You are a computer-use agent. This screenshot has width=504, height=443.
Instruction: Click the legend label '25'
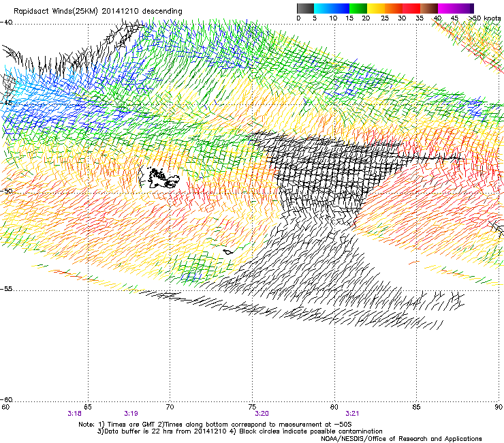(x=385, y=18)
